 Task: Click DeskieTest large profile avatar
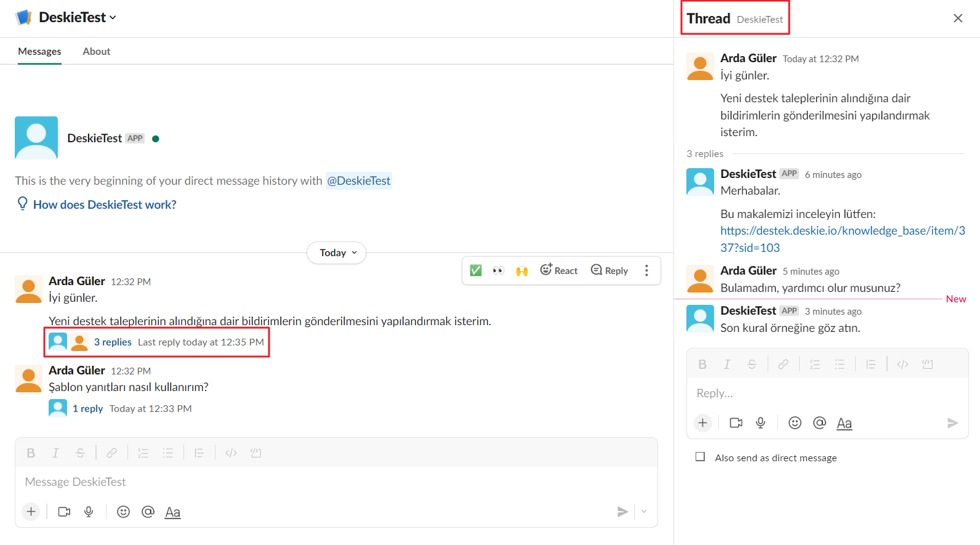pos(36,138)
